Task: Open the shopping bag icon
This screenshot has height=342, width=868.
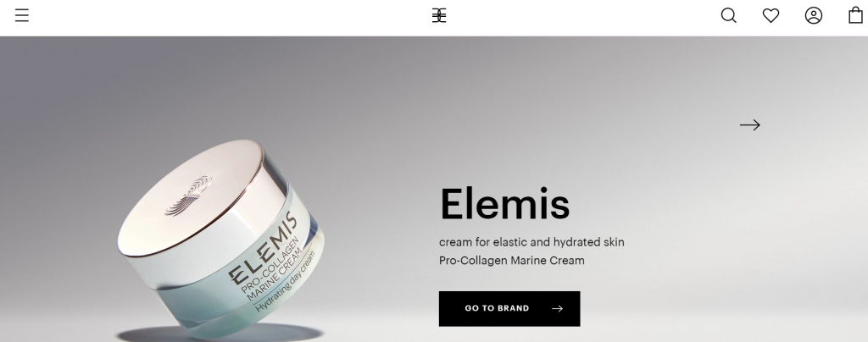Action: [856, 15]
